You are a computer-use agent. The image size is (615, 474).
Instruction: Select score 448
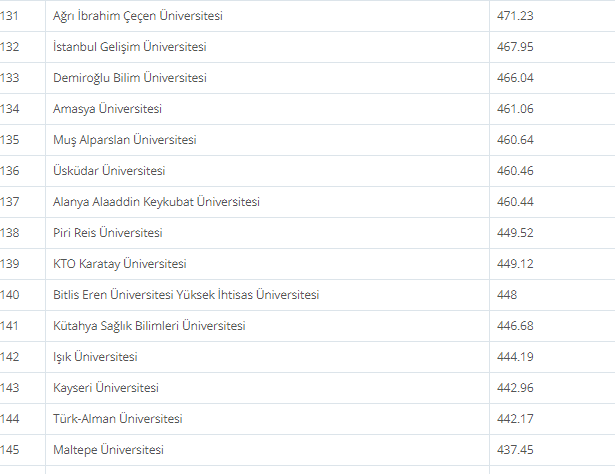coord(507,294)
